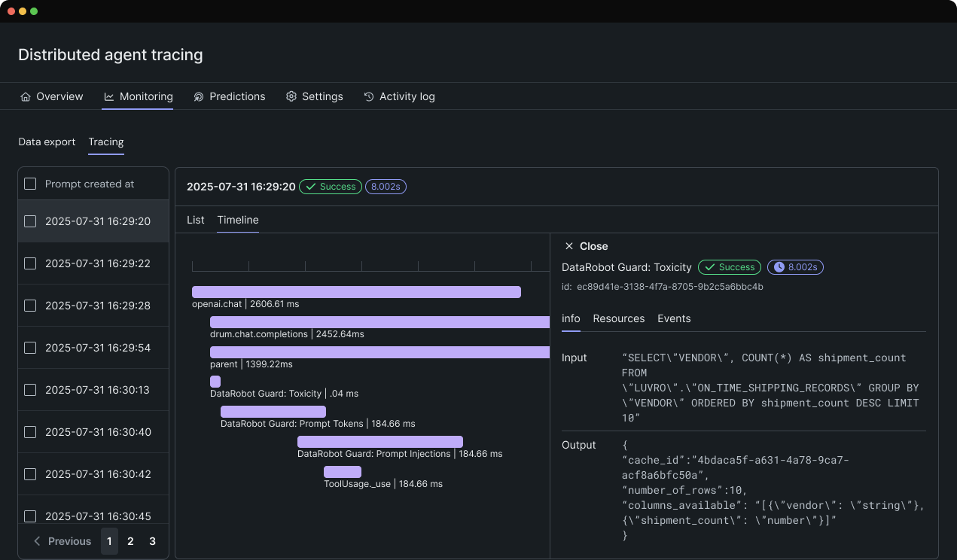Switch to the Data export tab
The height and width of the screenshot is (560, 957).
tap(47, 142)
